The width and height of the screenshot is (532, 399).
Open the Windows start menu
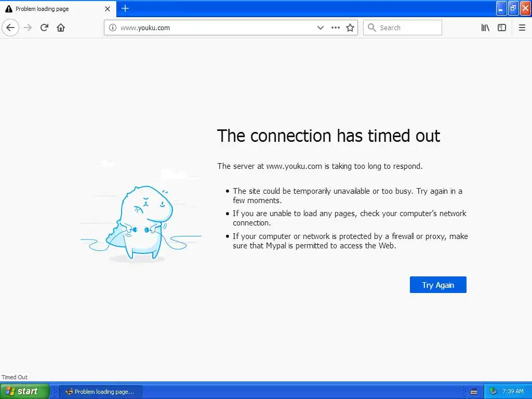[x=24, y=391]
